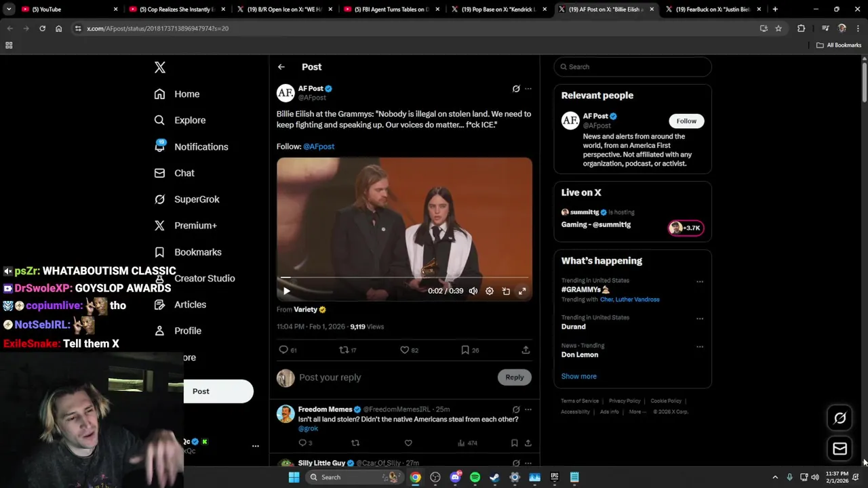This screenshot has height=488, width=868.
Task: Repost the Freedom Memes reply
Action: (355, 443)
